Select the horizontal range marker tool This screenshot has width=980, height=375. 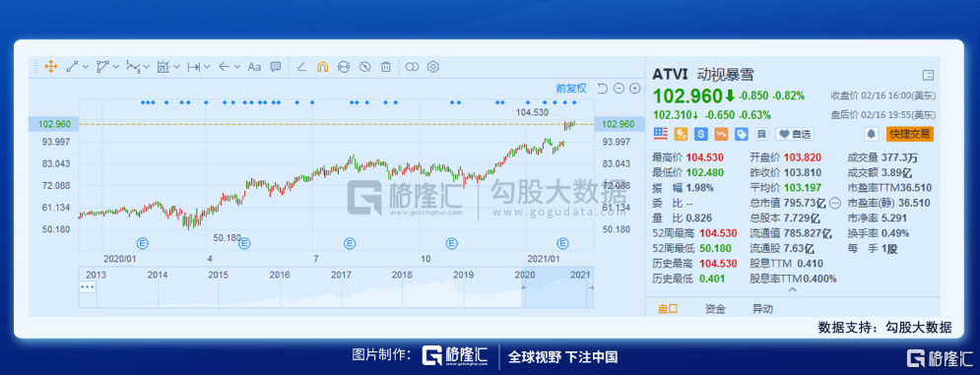[x=194, y=67]
